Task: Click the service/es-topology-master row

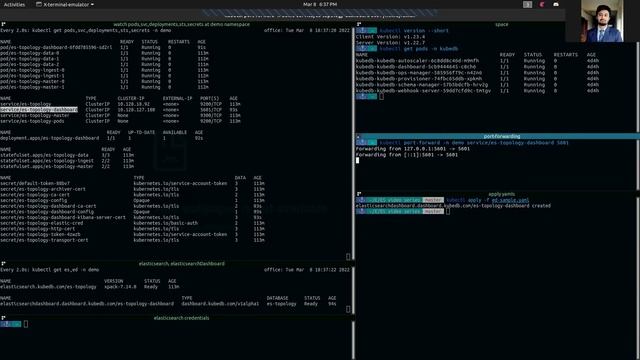Action: (x=120, y=116)
